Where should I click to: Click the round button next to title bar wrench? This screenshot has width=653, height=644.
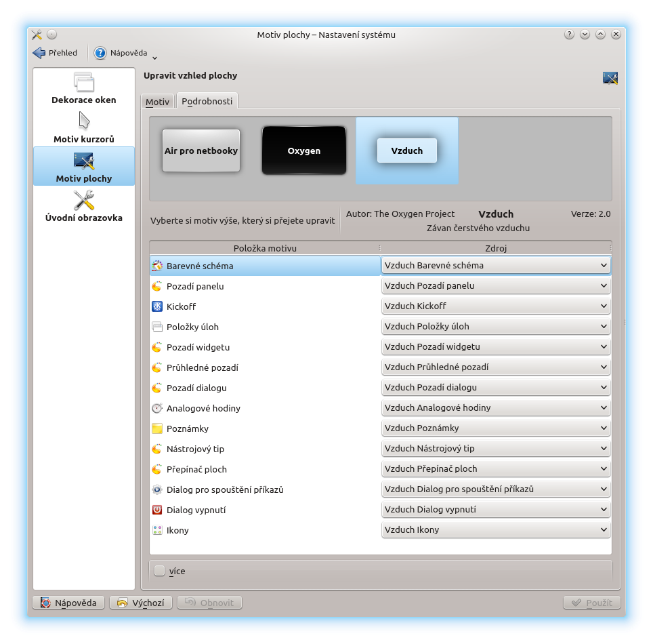point(51,35)
